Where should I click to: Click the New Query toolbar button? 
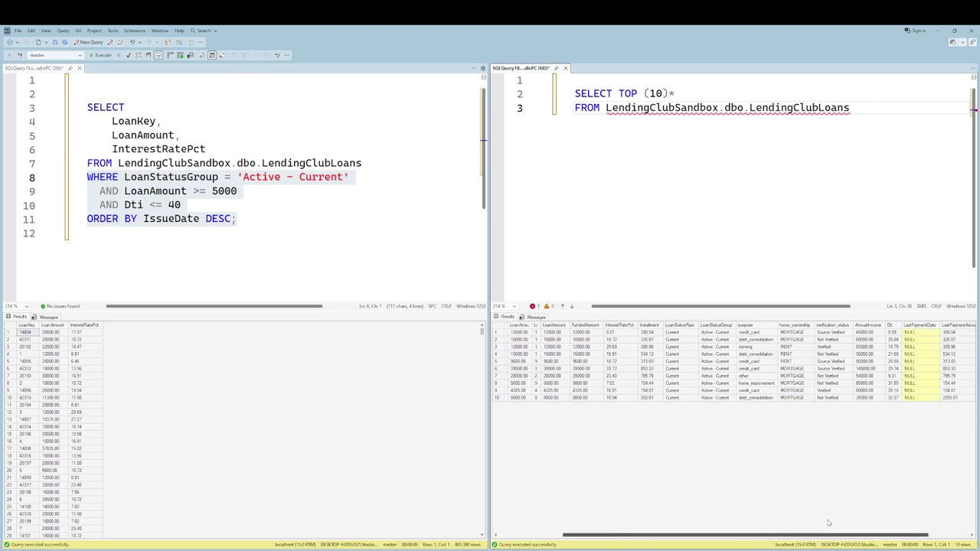(x=89, y=42)
